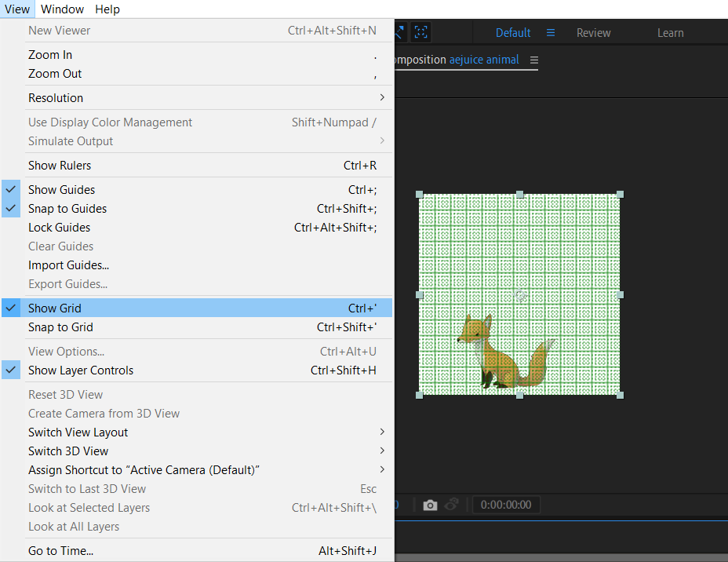Click the bottom-left layer transform handle
Viewport: 728px width, 562px height.
tap(419, 395)
